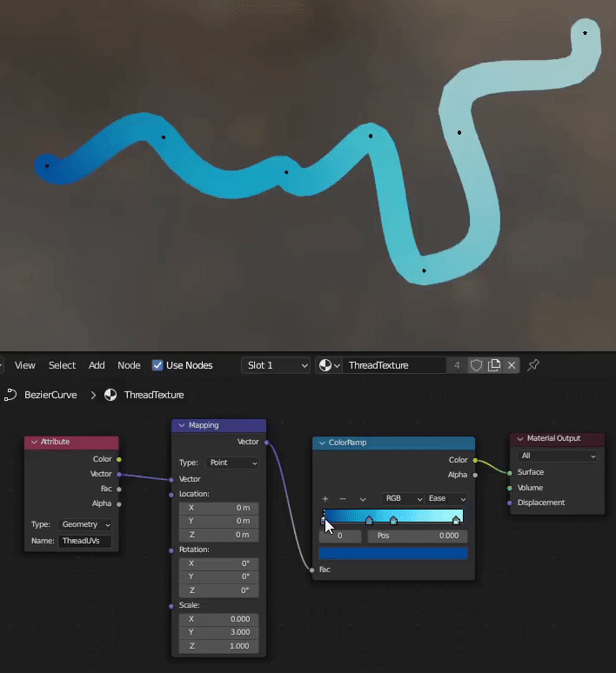Click the Location input socket
This screenshot has height=673, width=616.
171,495
